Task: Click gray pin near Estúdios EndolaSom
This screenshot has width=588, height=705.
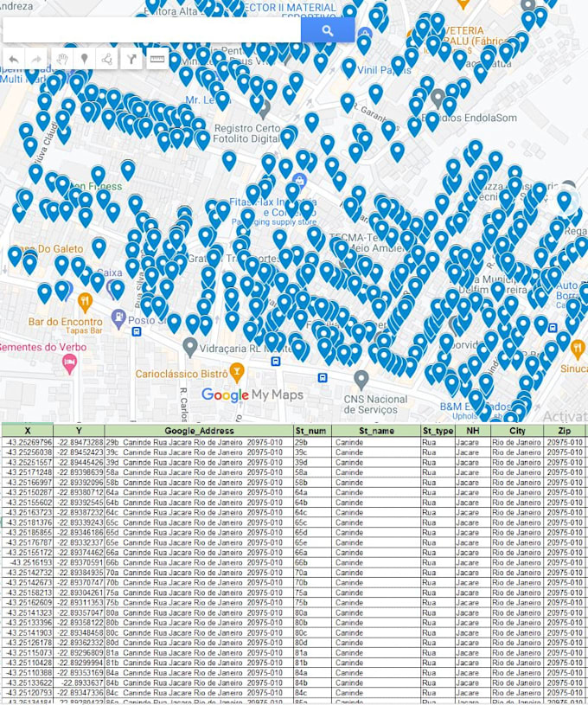Action: tap(438, 98)
